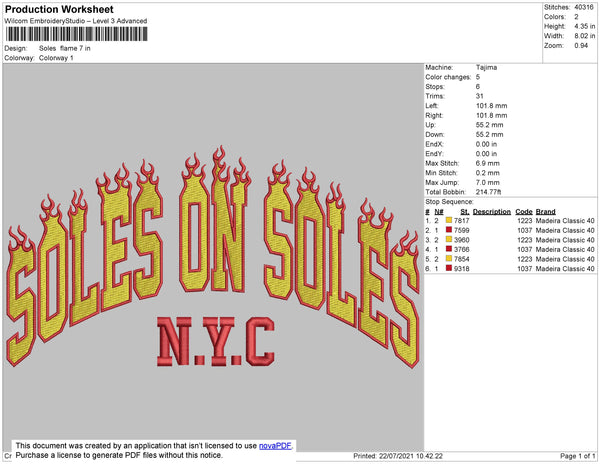The image size is (600, 464).
Task: Select code 1037 in stop row 2
Action: [x=525, y=230]
